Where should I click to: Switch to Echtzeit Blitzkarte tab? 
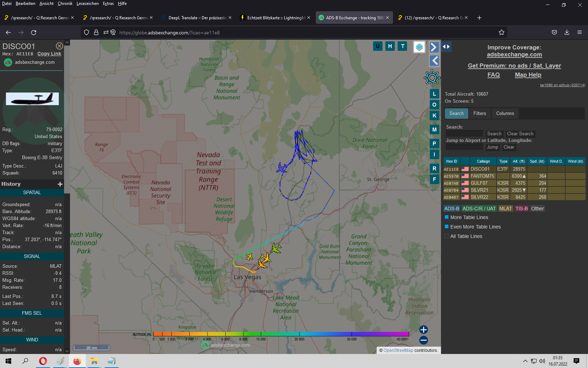(x=275, y=18)
